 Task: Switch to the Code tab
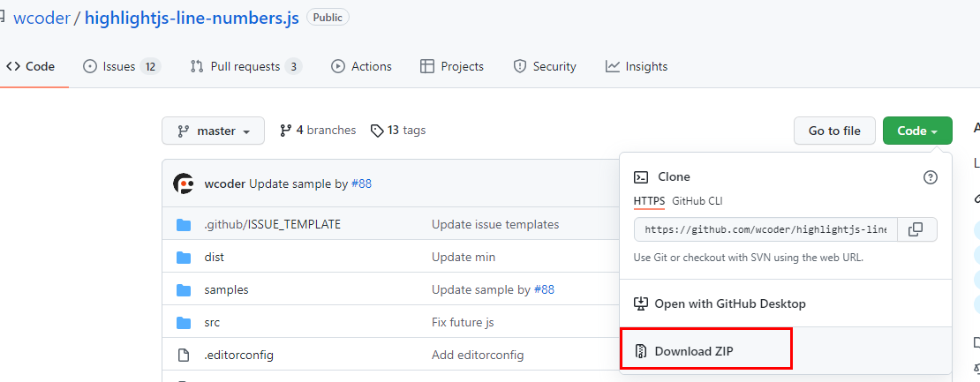click(31, 66)
